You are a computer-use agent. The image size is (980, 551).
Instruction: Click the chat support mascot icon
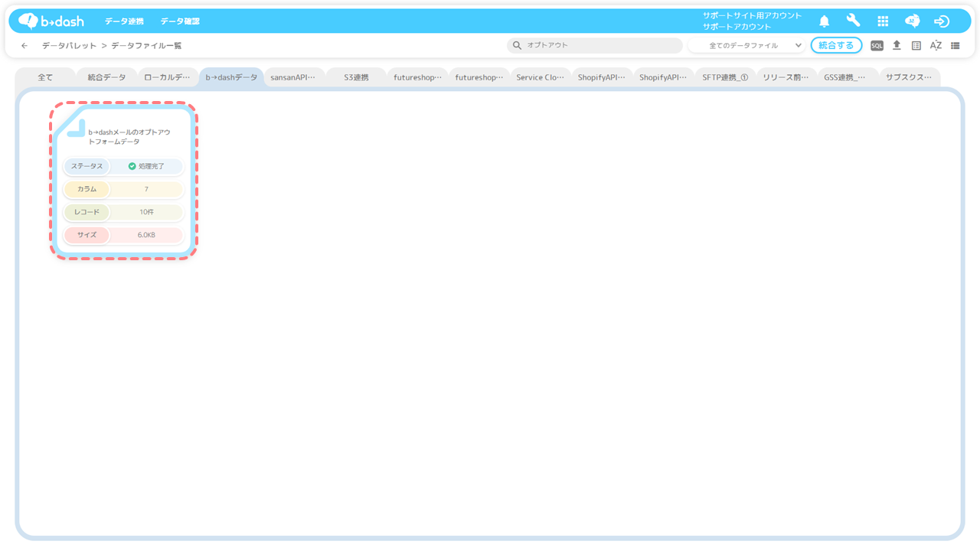point(912,21)
